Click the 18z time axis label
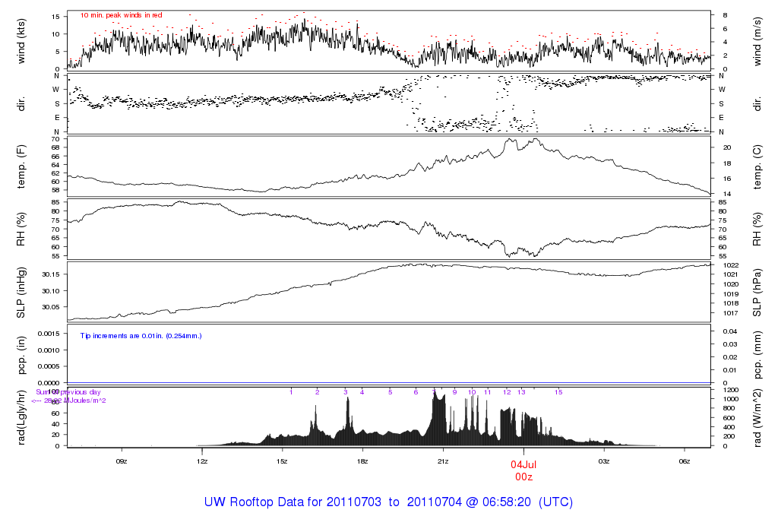The height and width of the screenshot is (532, 778). click(x=362, y=461)
